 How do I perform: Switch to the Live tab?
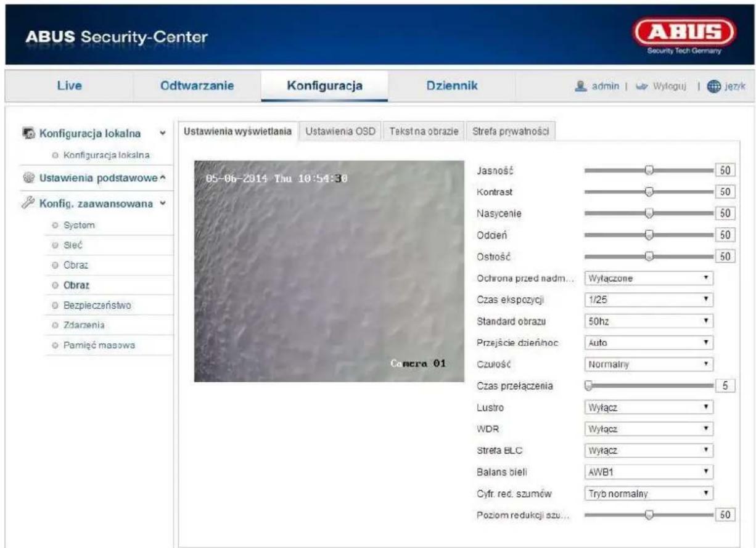click(70, 86)
